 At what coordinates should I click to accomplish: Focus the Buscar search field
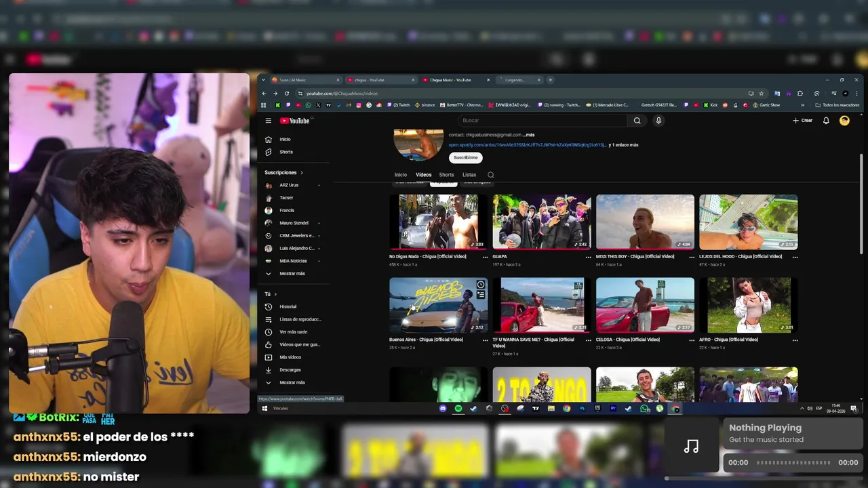tap(542, 121)
